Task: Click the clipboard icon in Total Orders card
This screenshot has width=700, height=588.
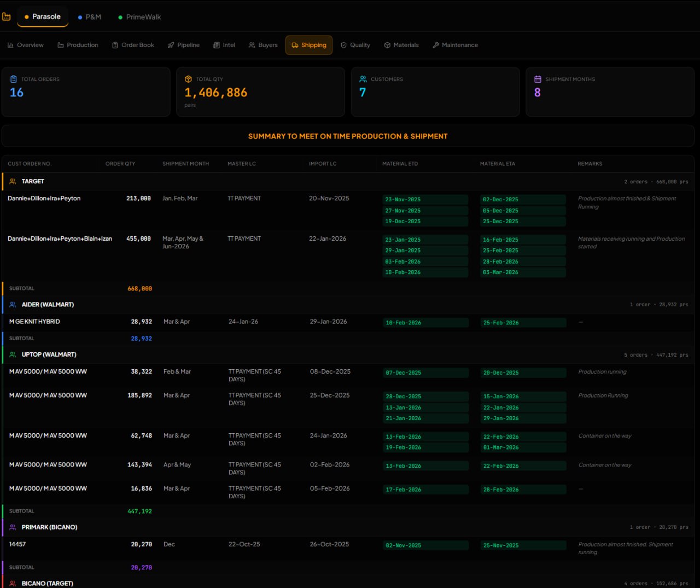Action: pyautogui.click(x=14, y=79)
